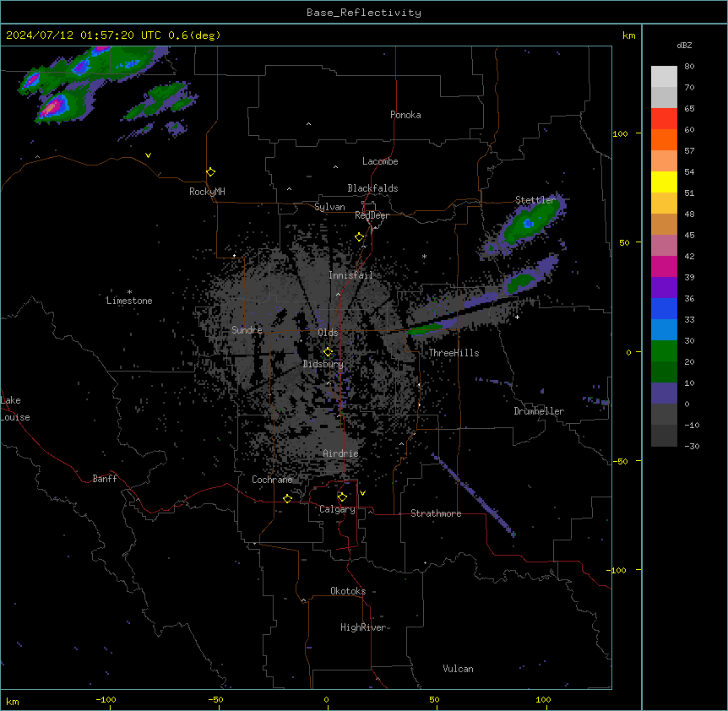Click the Ponoka city label
728x711 pixels.
405,115
